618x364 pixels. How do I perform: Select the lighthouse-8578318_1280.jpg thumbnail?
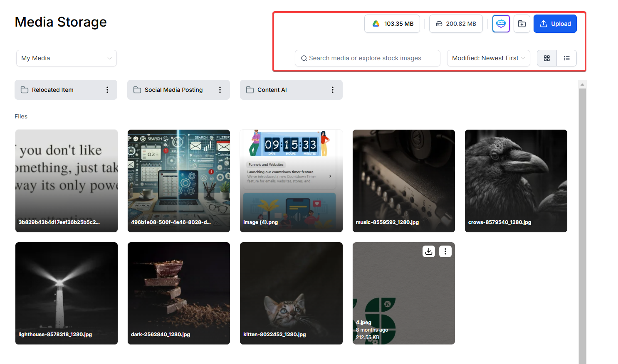click(x=67, y=293)
